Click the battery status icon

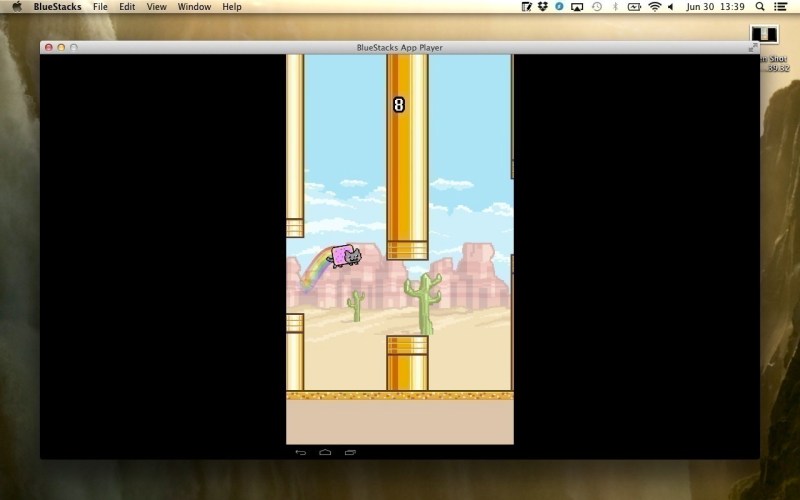point(634,7)
